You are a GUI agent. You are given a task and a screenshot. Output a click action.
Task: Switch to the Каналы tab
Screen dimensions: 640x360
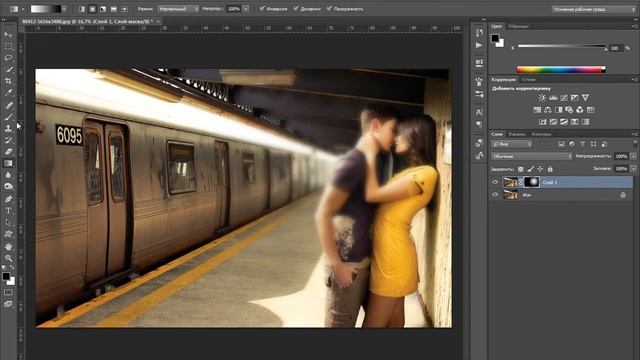click(x=517, y=134)
